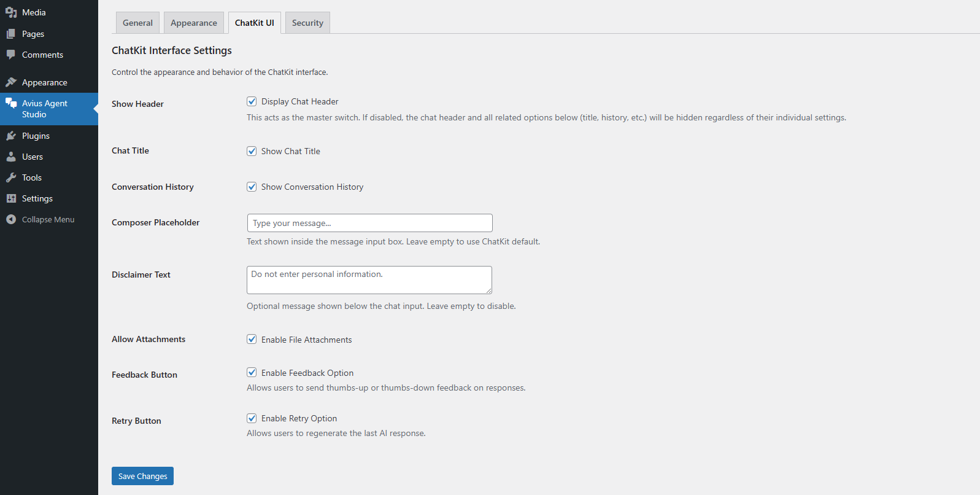Switch to the Appearance settings tab
Viewport: 980px width, 495px height.
pos(194,23)
